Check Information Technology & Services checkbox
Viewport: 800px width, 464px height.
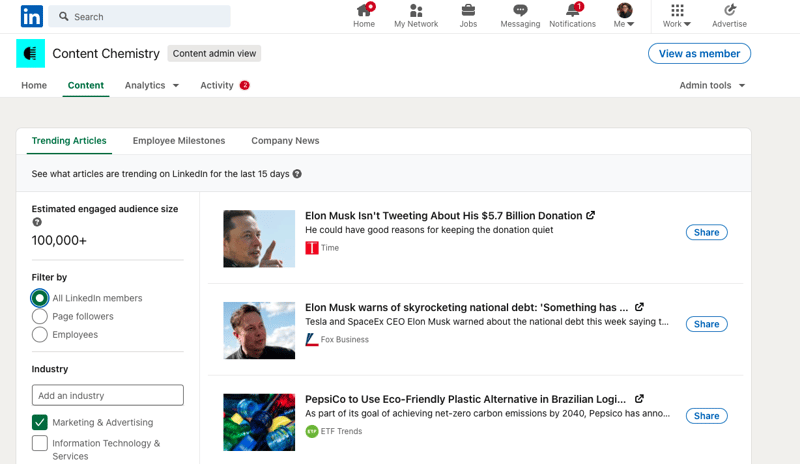tap(39, 443)
